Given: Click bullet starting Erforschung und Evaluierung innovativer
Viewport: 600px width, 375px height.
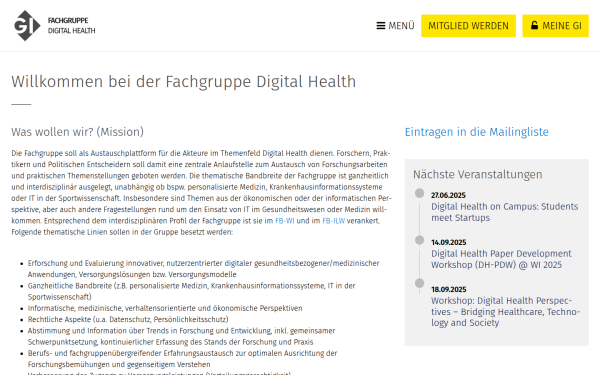Looking at the screenshot, I should [x=203, y=269].
